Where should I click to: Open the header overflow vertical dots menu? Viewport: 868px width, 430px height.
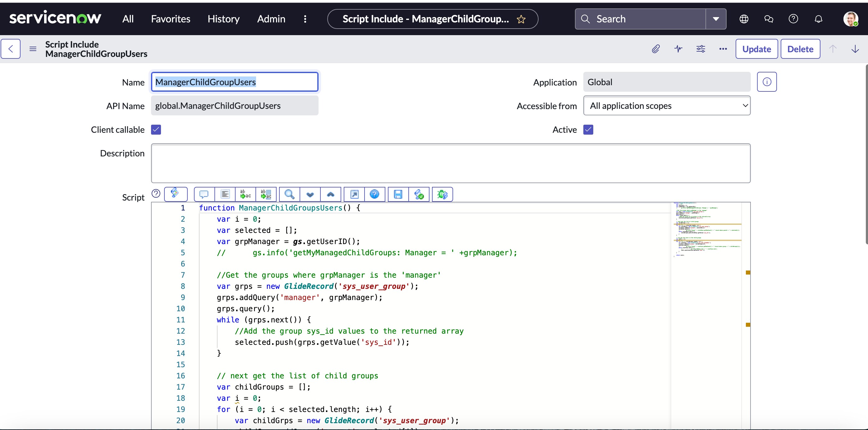click(305, 19)
